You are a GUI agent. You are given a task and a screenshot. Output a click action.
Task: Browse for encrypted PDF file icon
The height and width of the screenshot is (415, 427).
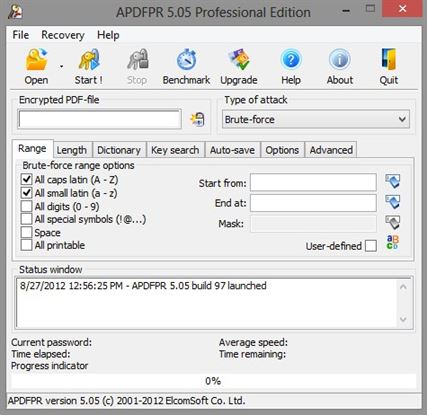(197, 119)
